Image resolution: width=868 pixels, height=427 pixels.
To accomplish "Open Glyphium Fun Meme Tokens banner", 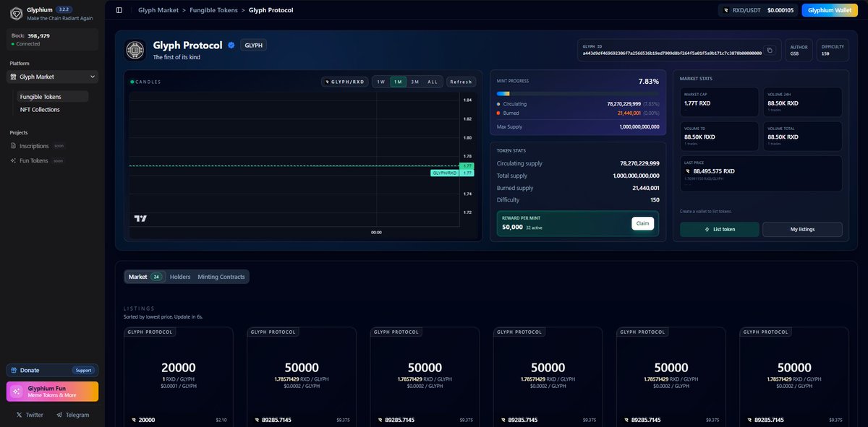I will (52, 391).
